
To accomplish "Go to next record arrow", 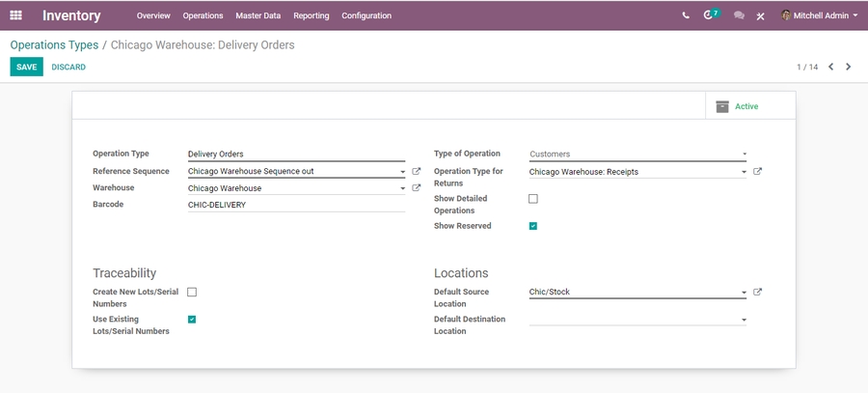I will 849,67.
